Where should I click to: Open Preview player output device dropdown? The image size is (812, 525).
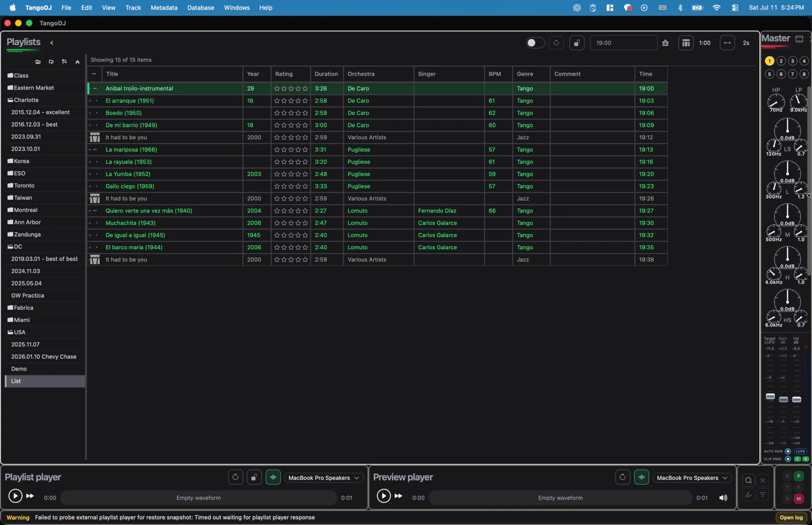coord(692,478)
